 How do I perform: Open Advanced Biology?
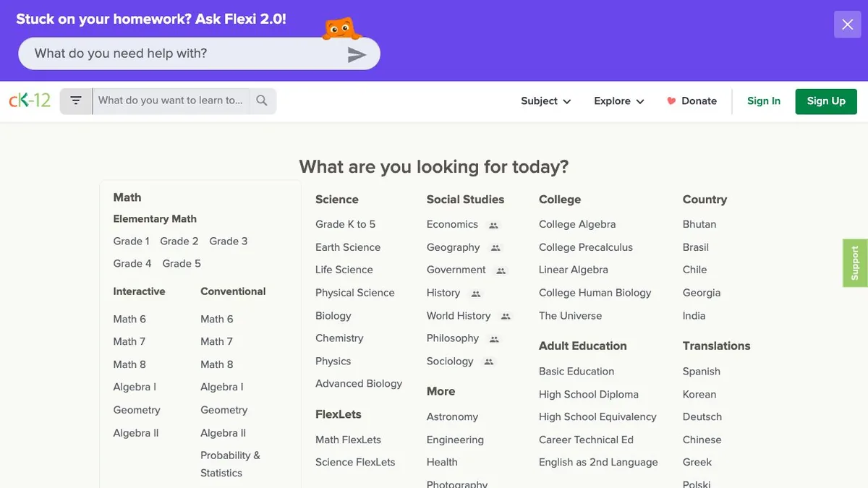point(359,384)
